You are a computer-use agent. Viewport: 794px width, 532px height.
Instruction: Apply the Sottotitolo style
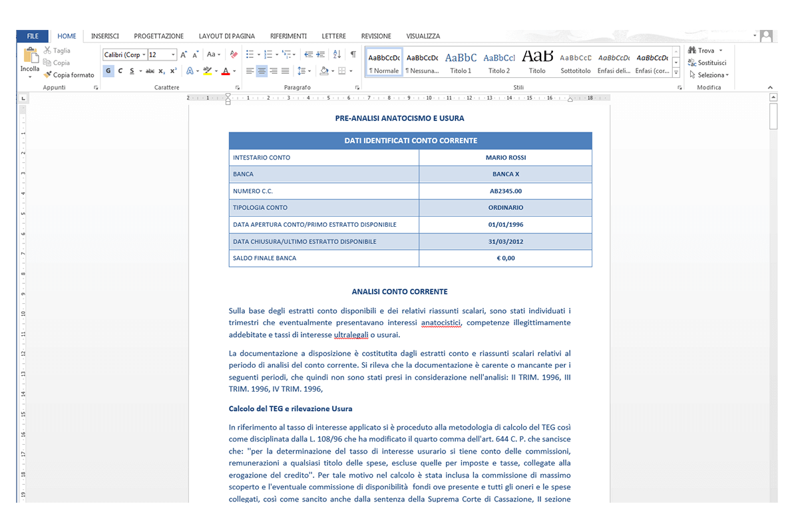point(575,63)
